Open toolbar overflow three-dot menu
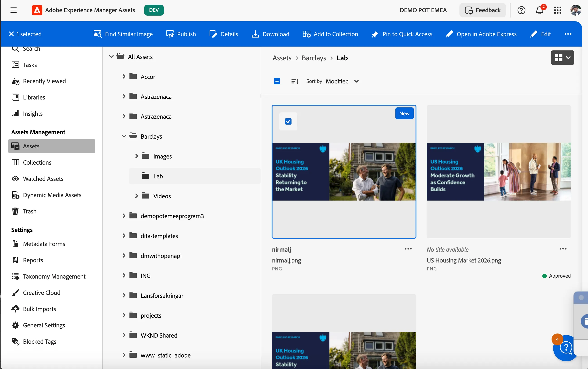 [568, 34]
